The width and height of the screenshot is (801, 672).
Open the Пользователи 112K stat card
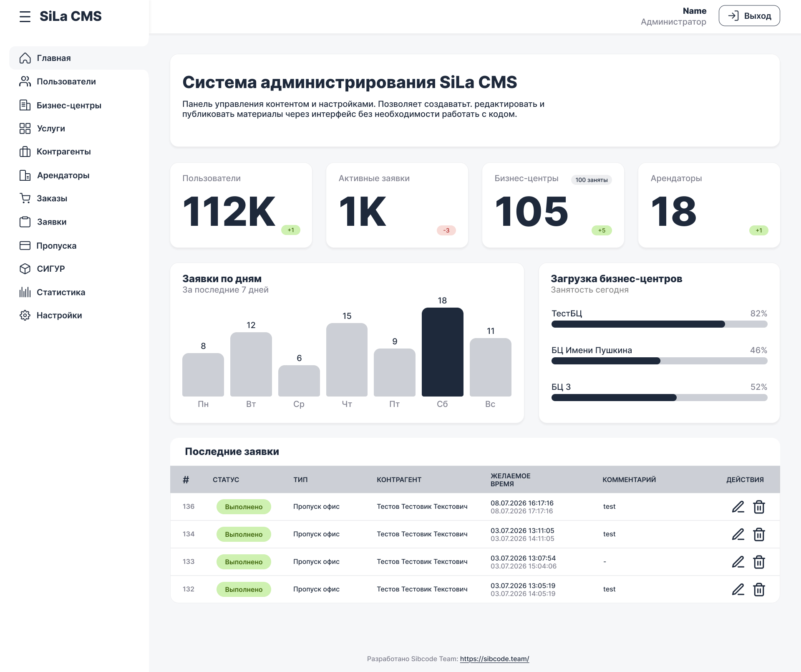241,205
